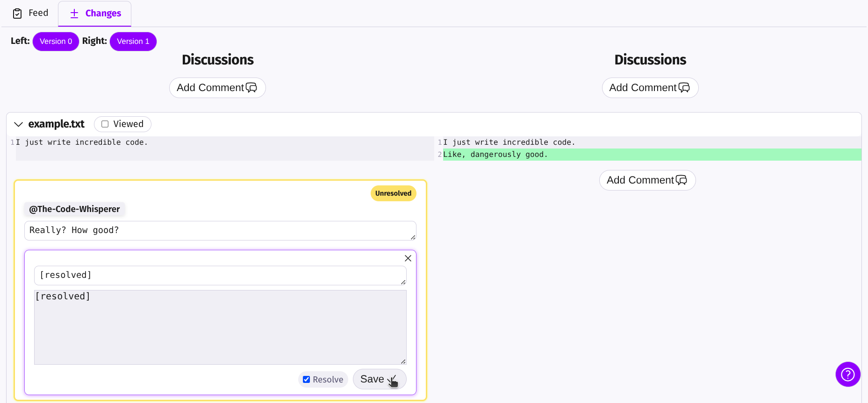
Task: Click the left Discussions heading
Action: (x=218, y=60)
